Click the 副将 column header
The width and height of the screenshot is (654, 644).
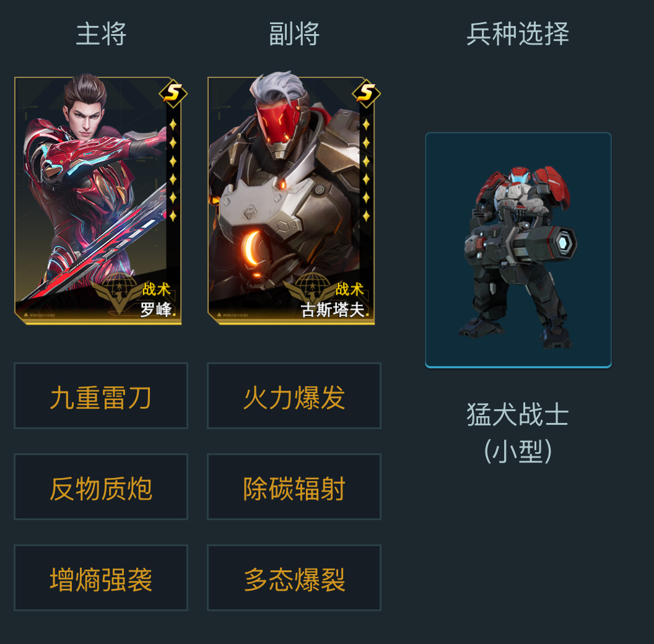tap(294, 34)
